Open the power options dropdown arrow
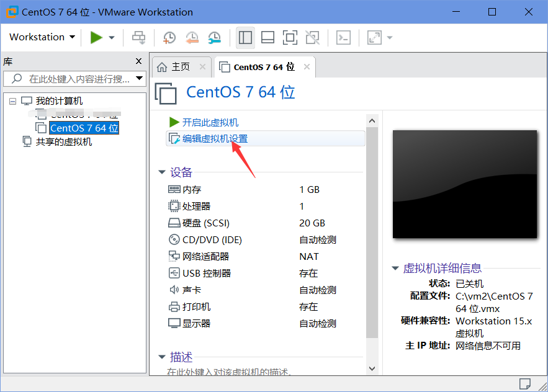Screen dimensions: 548x392 coord(112,37)
